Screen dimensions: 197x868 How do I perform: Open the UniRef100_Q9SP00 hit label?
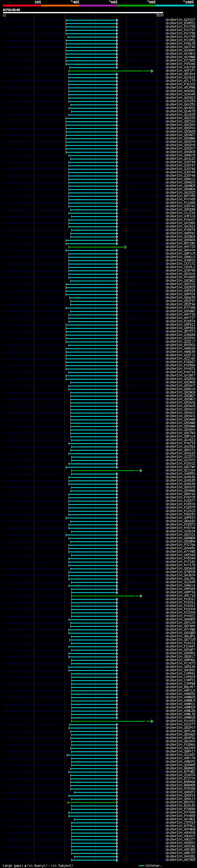180,128
